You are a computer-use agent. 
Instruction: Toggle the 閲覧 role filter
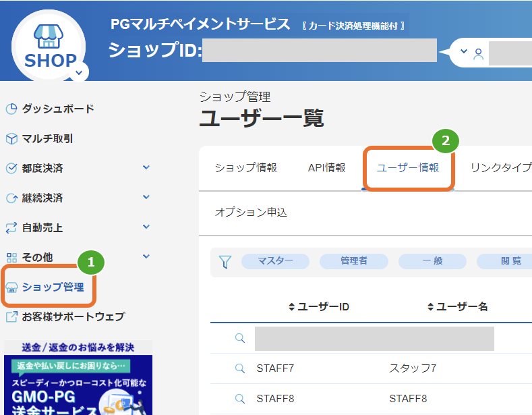[504, 261]
